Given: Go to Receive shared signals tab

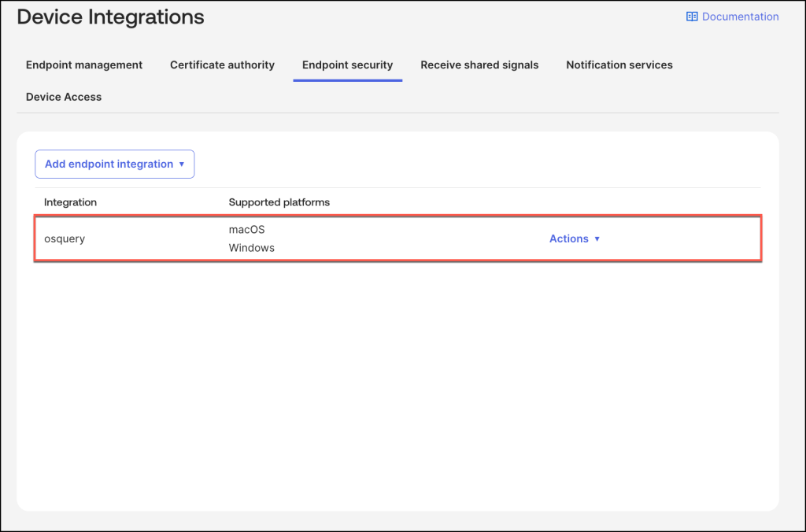Looking at the screenshot, I should click(x=479, y=65).
